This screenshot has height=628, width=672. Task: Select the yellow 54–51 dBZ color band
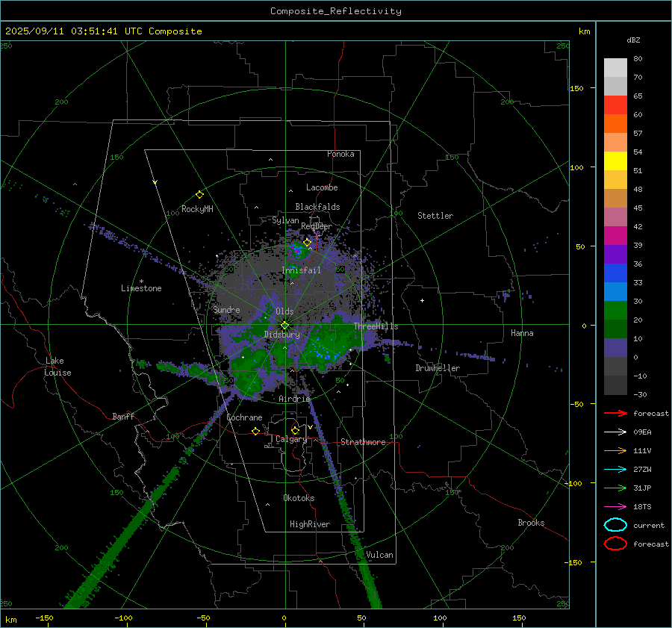(615, 161)
